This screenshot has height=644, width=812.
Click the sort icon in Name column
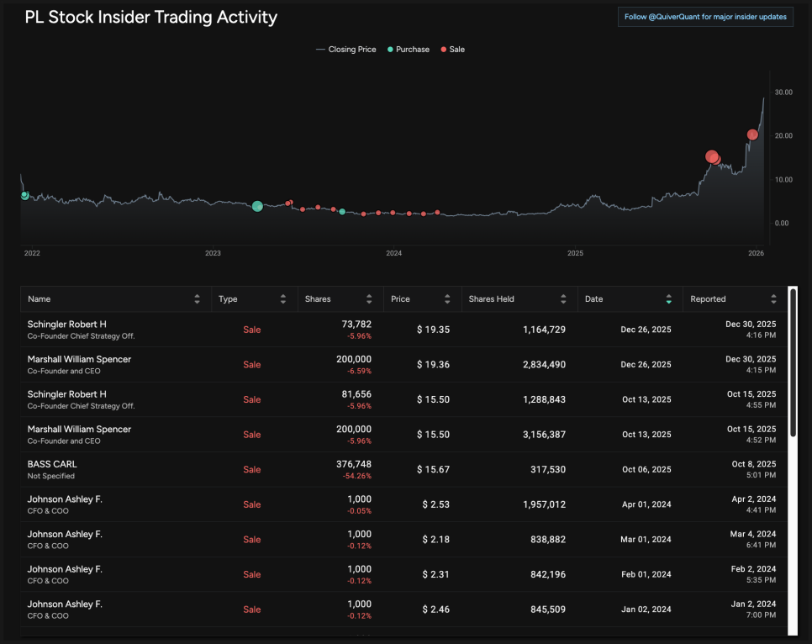pos(197,299)
